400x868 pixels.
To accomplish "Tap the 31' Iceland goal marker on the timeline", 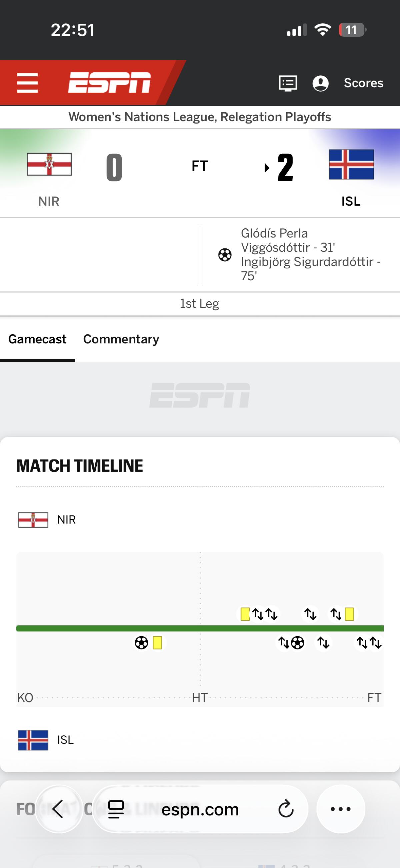I will coord(141,643).
